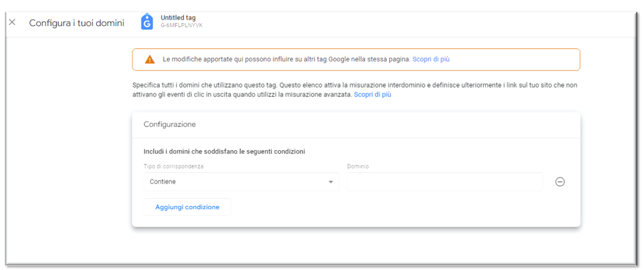Expand the Tipo di corrispondenza dropdown
This screenshot has width=644, height=270.
pos(242,182)
